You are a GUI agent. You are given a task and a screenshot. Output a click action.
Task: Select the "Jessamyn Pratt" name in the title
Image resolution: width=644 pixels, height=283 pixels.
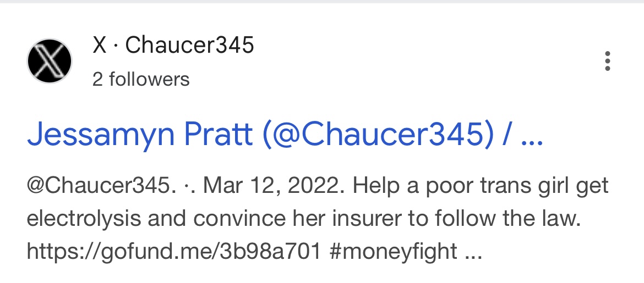(139, 135)
